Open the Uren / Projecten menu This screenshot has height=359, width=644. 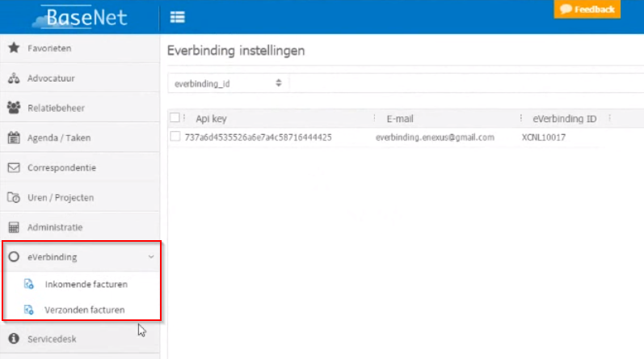pos(80,197)
